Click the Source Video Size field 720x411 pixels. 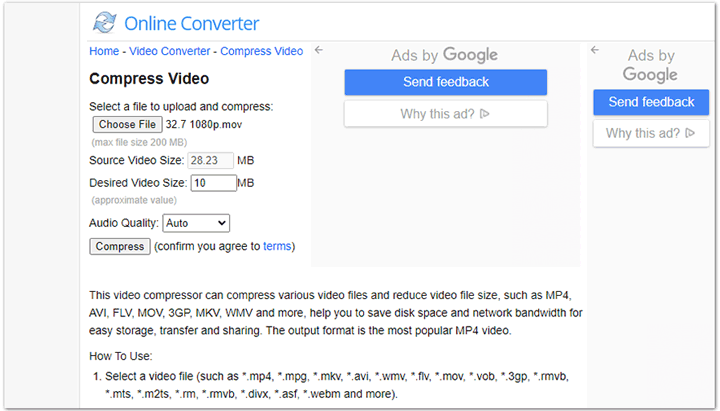[209, 160]
